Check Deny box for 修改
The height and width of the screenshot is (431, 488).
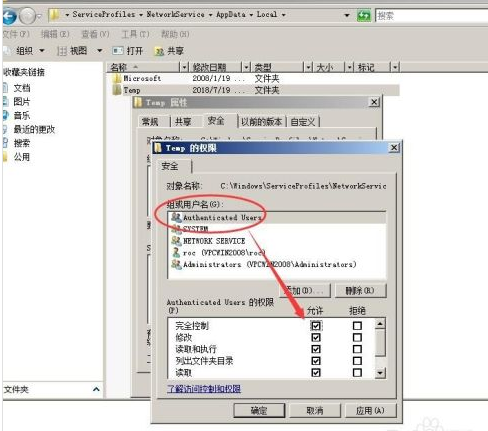pos(357,337)
